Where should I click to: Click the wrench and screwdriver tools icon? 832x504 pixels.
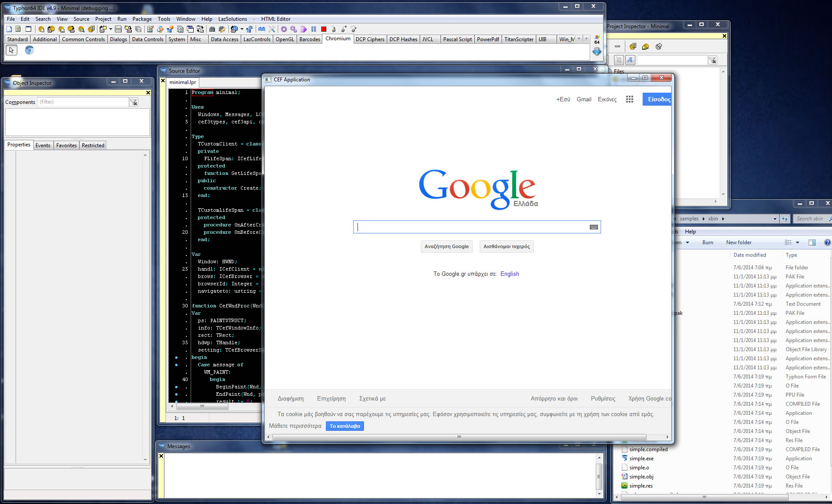(272, 29)
